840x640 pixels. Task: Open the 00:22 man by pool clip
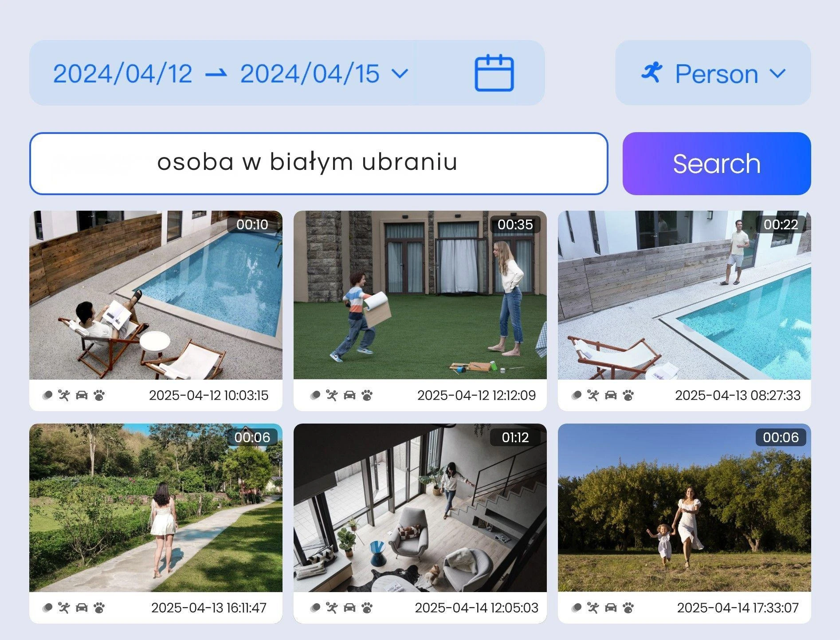[x=684, y=295]
